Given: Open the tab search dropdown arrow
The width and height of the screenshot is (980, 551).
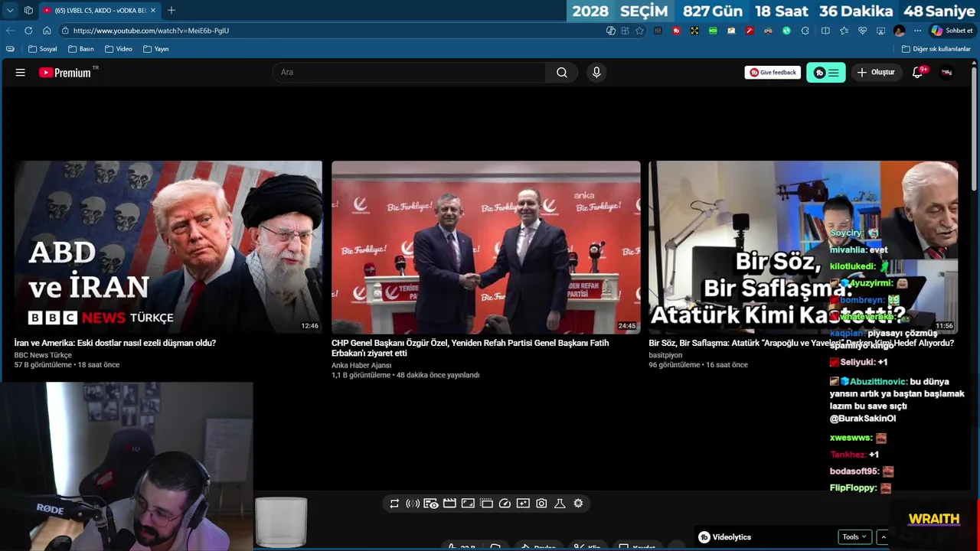Looking at the screenshot, I should [x=10, y=10].
